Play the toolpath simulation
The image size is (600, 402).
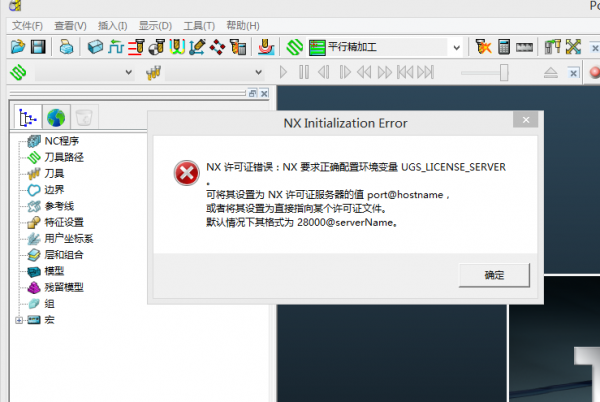(x=283, y=72)
